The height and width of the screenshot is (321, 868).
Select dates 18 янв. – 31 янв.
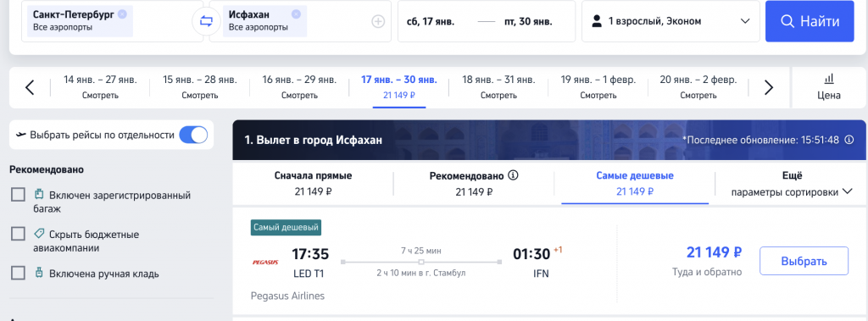point(498,87)
